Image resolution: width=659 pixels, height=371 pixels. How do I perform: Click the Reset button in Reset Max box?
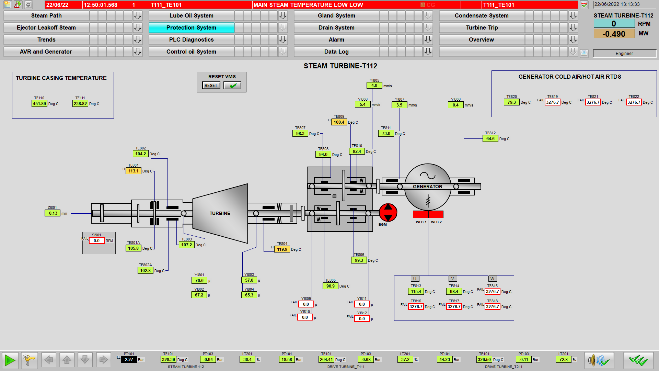211,85
